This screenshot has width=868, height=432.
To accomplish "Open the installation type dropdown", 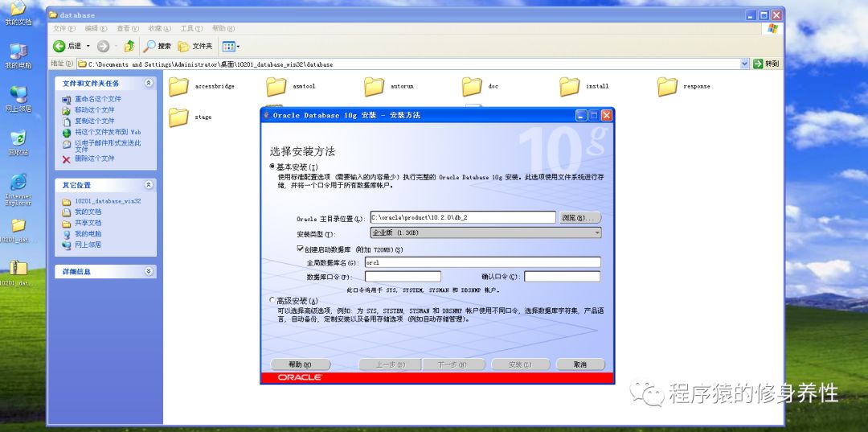I will click(x=485, y=233).
